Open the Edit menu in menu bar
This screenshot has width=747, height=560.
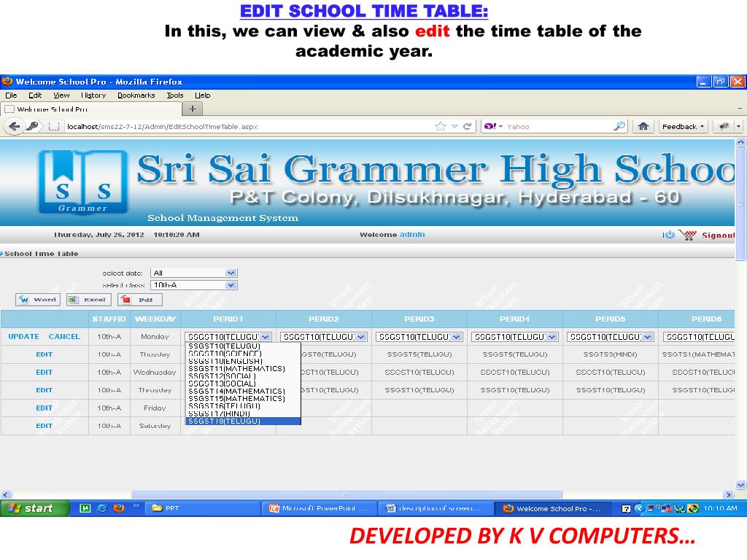[x=35, y=96]
